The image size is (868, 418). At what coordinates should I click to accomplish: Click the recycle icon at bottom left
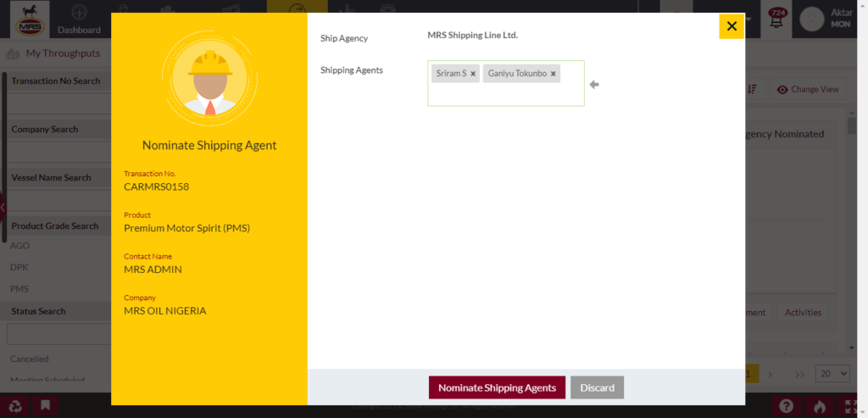point(15,406)
